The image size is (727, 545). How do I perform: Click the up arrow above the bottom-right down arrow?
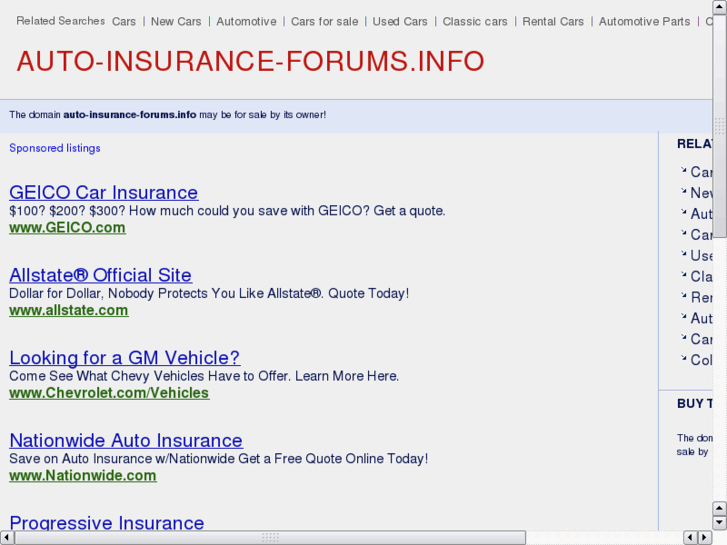point(720,509)
